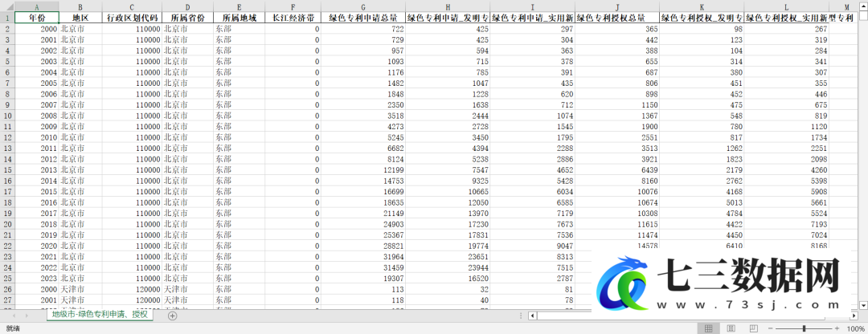
Task: Select cell with value 16699
Action: coord(363,191)
